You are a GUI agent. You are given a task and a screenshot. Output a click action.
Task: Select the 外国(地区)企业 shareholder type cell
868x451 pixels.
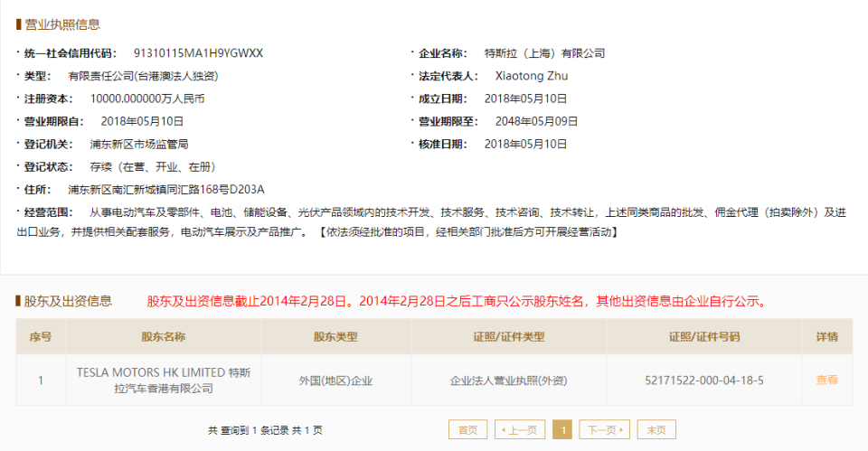pos(335,381)
